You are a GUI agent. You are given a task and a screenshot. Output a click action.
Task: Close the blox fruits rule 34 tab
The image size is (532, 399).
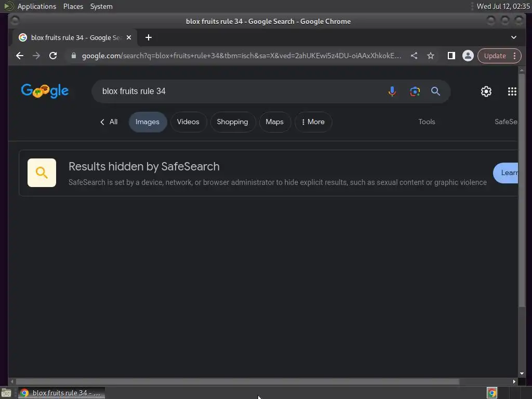[x=129, y=37]
